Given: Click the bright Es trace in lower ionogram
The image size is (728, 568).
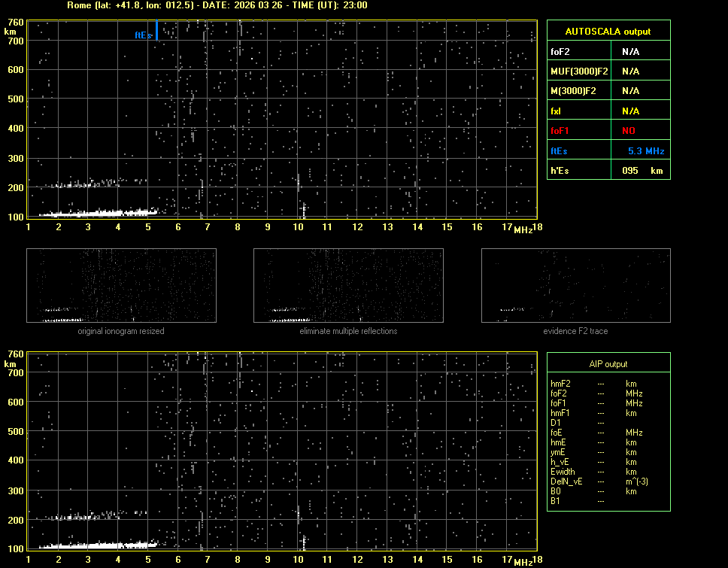Looking at the screenshot, I should 98,545.
